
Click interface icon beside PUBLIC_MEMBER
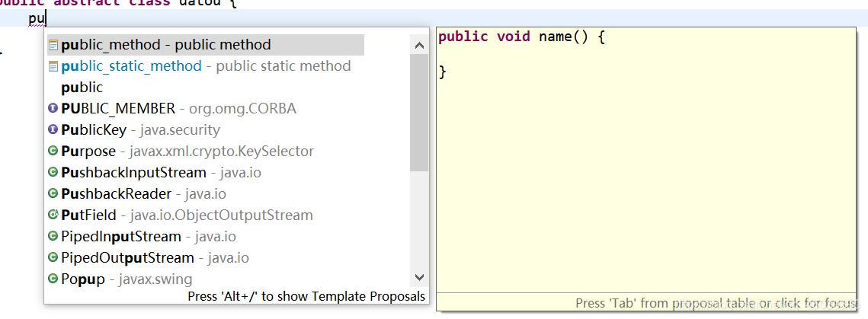53,108
